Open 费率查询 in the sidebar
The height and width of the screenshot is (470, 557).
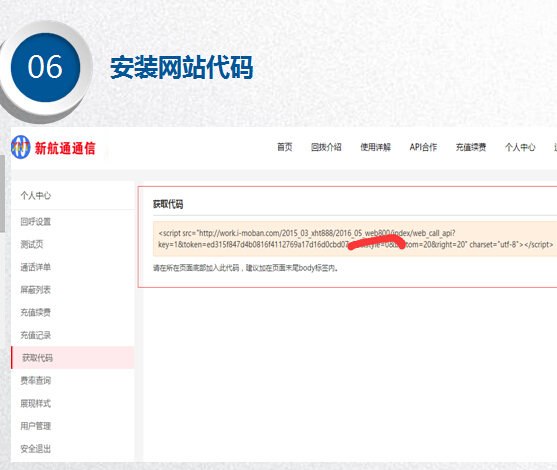pyautogui.click(x=36, y=380)
